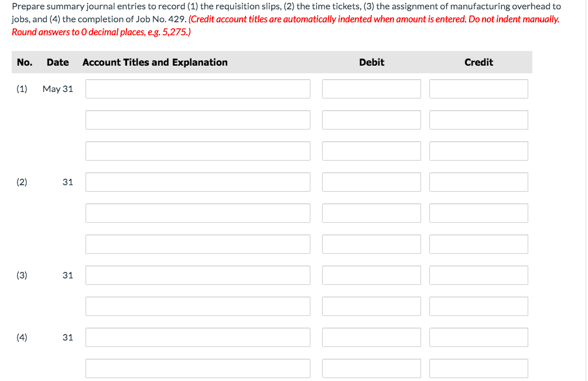588x381 pixels.
Task: Click the entry (3) first row credit field
Action: click(478, 275)
